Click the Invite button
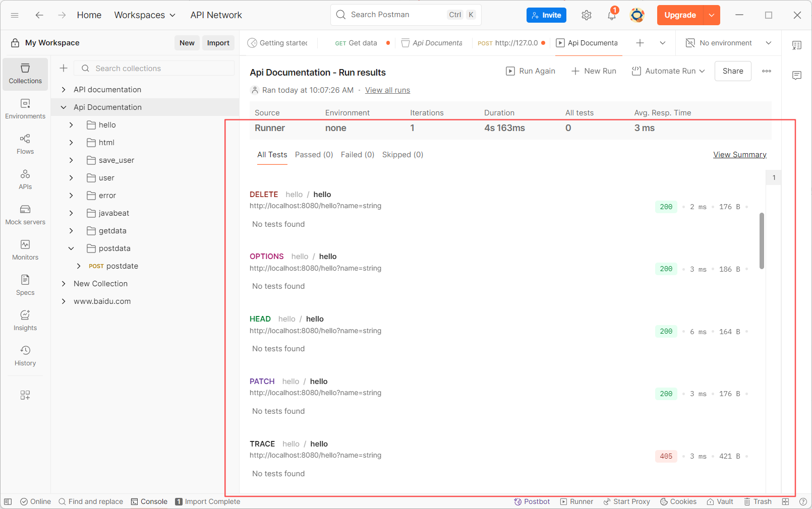 click(x=547, y=15)
